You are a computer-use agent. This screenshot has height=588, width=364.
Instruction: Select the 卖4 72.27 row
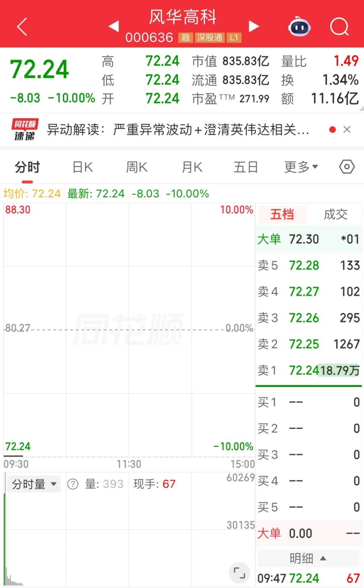308,291
